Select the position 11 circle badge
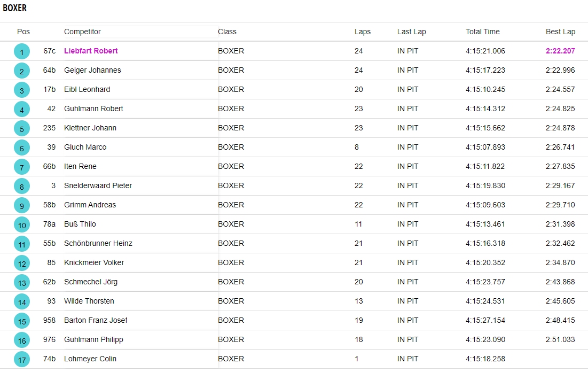 coord(22,244)
